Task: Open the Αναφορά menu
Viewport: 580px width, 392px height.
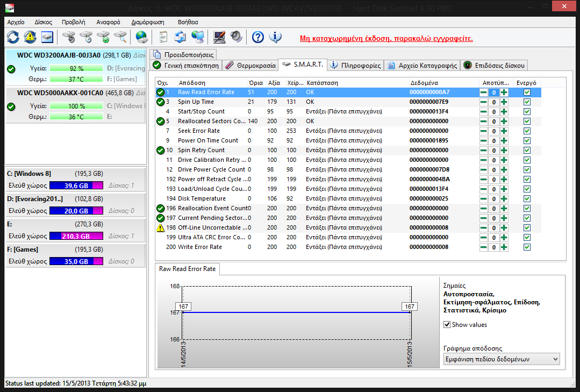Action: click(x=109, y=22)
